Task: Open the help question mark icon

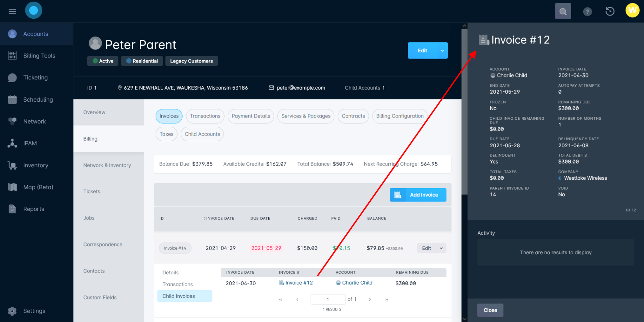Action: tap(587, 12)
